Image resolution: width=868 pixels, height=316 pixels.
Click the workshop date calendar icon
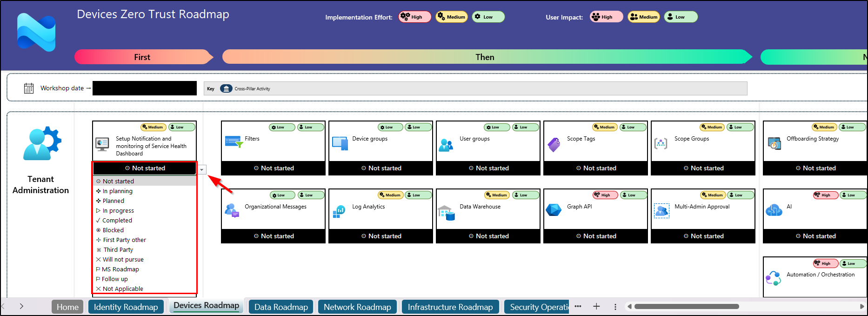pos(29,88)
